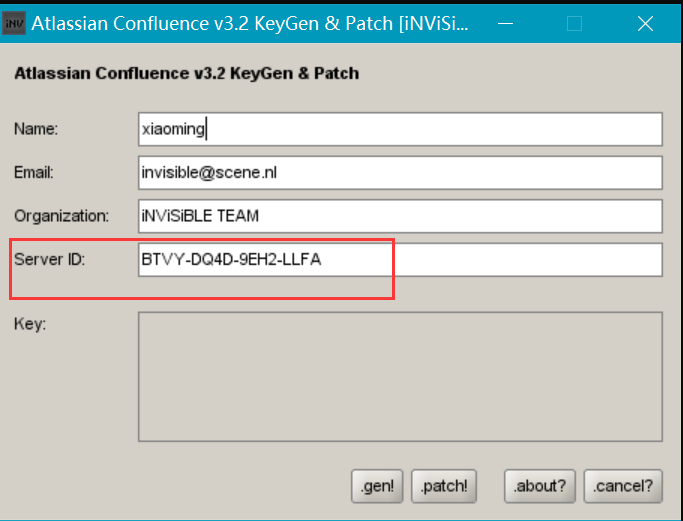Click the Organization: label
Viewport: 683px width, 521px height.
(x=61, y=216)
